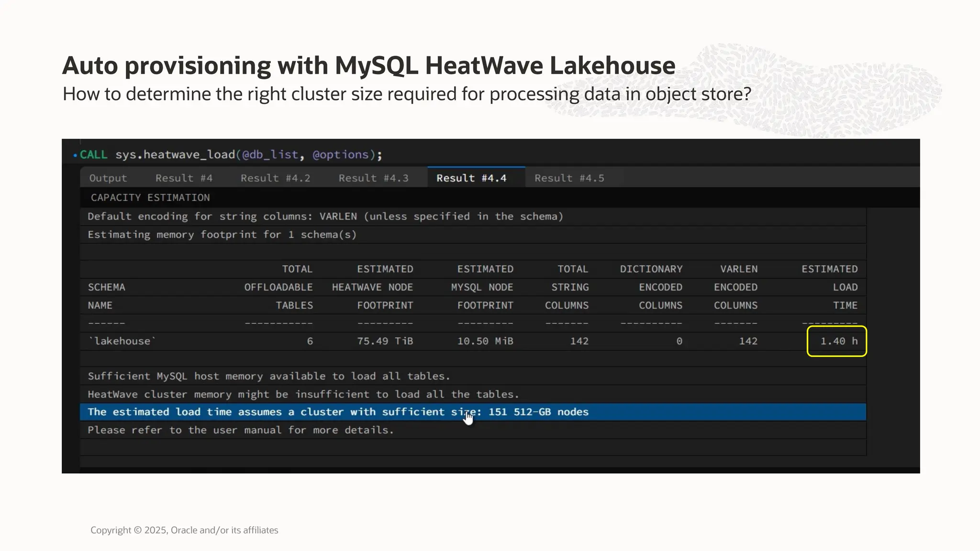The image size is (980, 551).
Task: Select the highlighted '151 512-GB nodes' row
Action: (x=473, y=412)
